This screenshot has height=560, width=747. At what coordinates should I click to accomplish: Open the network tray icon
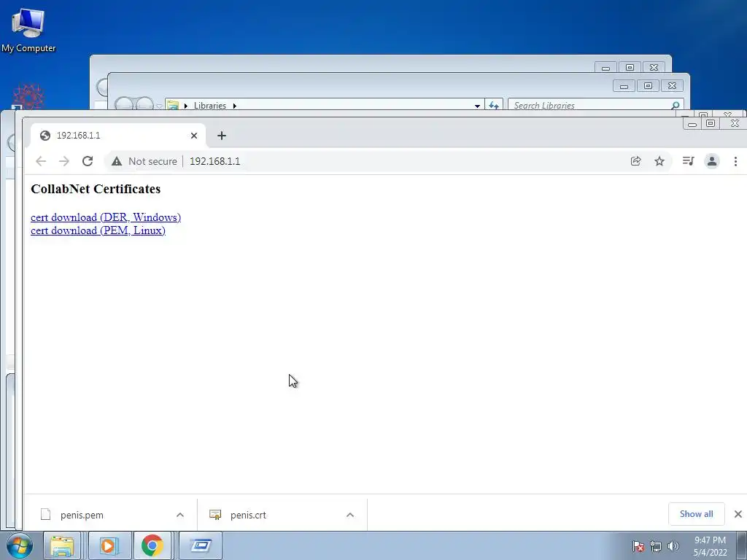point(656,546)
